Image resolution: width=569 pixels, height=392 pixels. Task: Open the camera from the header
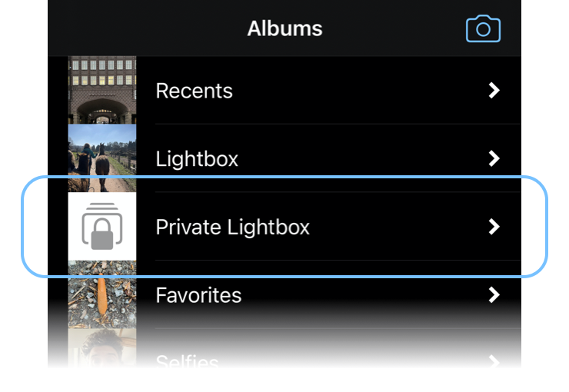(x=483, y=29)
